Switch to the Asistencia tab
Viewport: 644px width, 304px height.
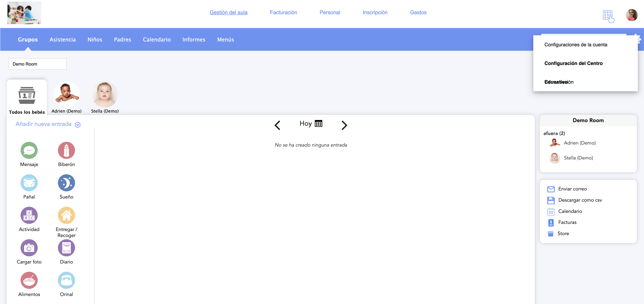pos(63,40)
